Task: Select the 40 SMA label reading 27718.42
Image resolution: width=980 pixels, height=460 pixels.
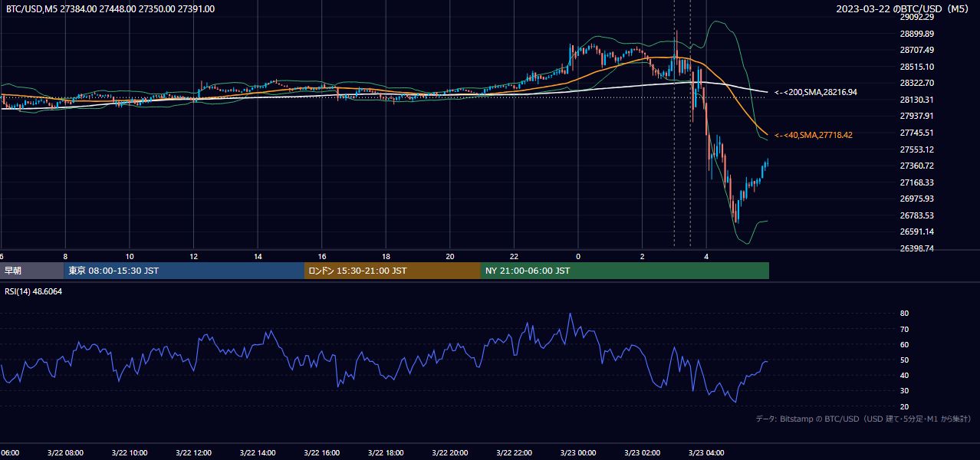Action: [x=814, y=135]
